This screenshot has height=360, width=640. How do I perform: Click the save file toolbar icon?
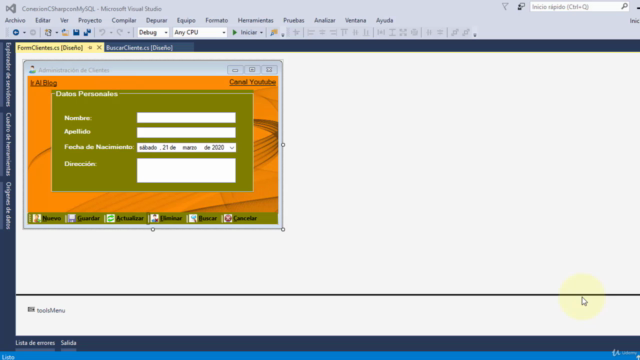pos(76,32)
